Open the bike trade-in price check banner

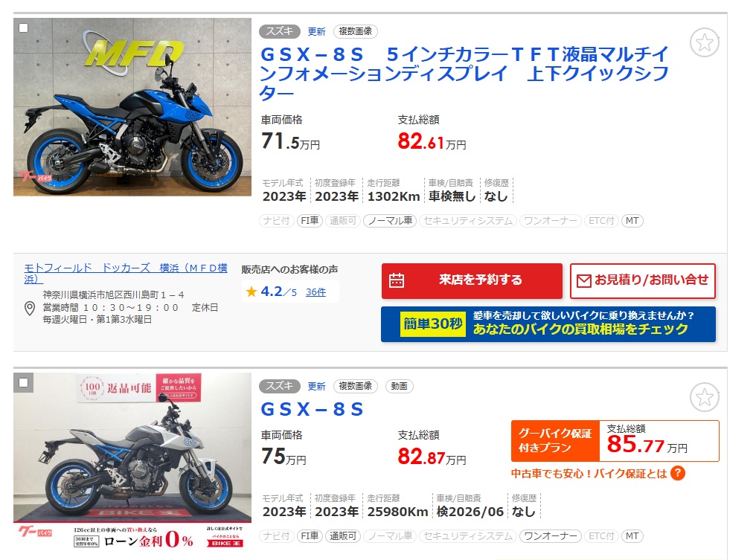coord(548,324)
